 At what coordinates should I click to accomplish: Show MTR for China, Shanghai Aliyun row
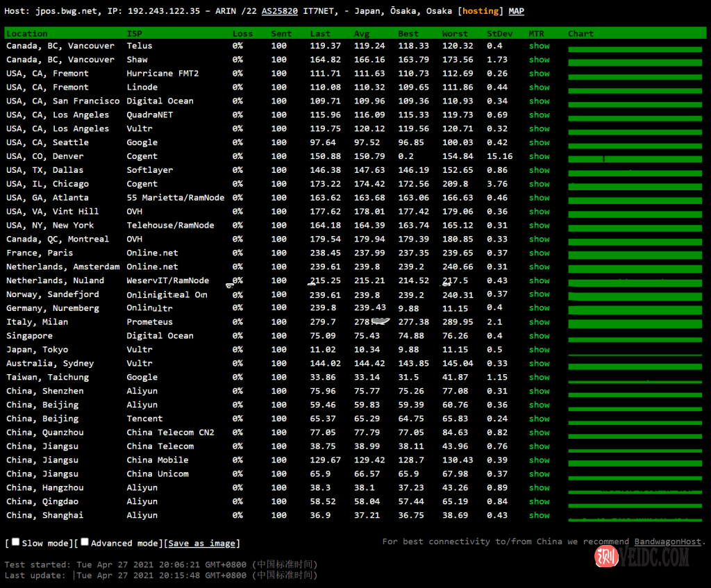click(539, 515)
